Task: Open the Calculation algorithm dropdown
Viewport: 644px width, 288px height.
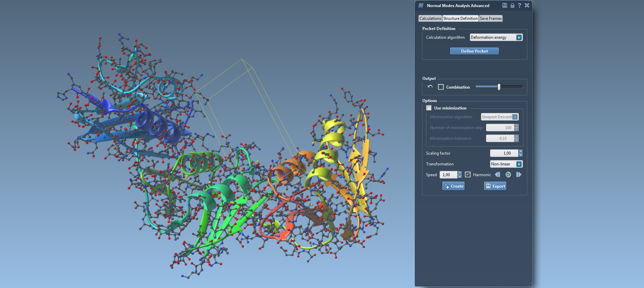Action: click(519, 37)
